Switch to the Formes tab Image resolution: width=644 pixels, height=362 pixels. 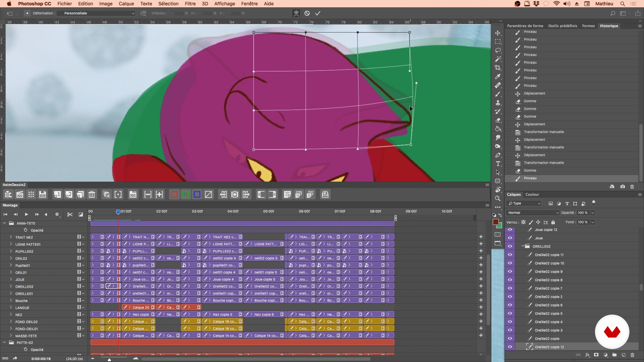click(588, 26)
